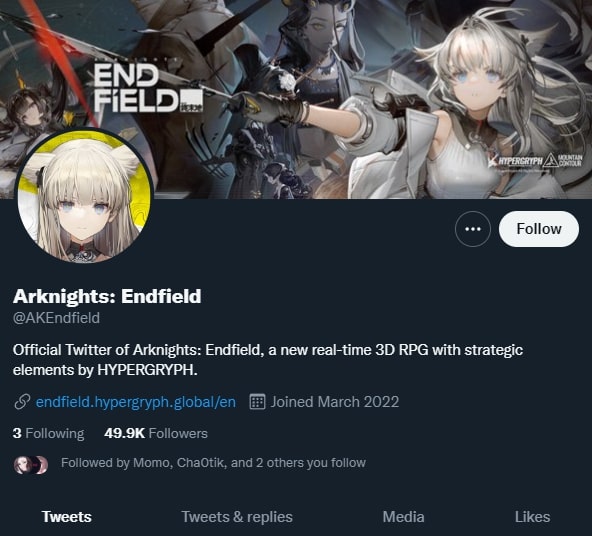View the 49.9K Followers list
Screen dimensions: 592x536
[x=156, y=433]
